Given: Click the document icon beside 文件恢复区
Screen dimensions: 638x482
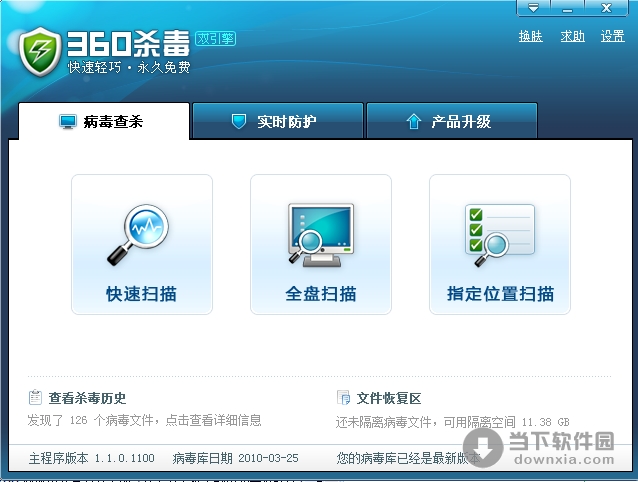Looking at the screenshot, I should [343, 397].
